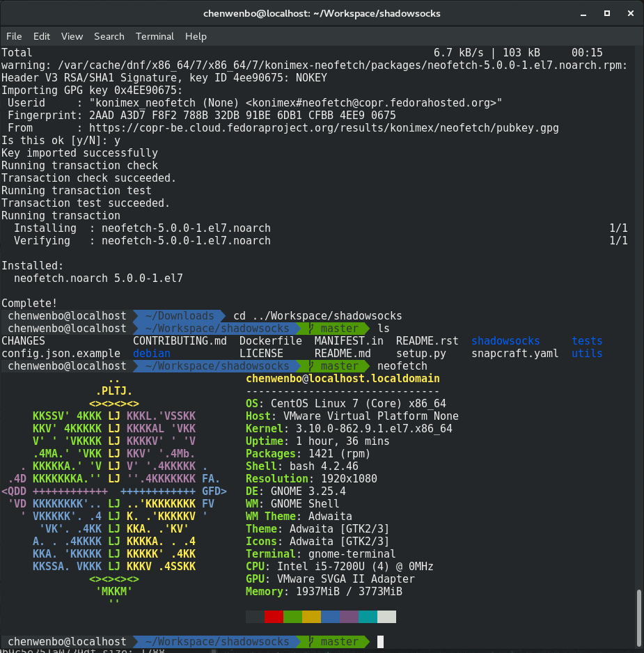Image resolution: width=644 pixels, height=653 pixels.
Task: Click the fedoraproject pubkey.gpg URL
Action: pos(324,128)
